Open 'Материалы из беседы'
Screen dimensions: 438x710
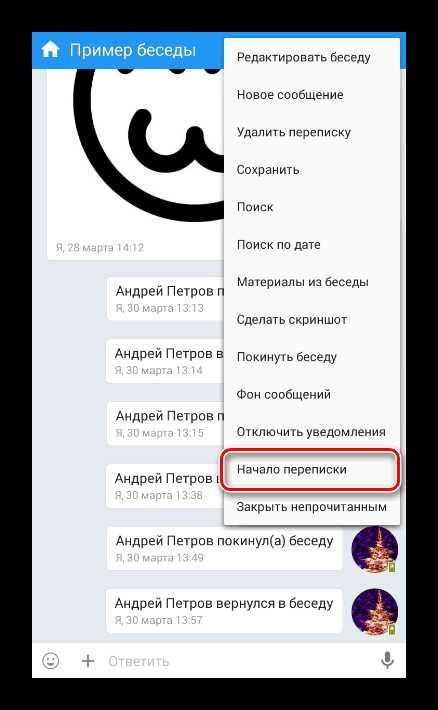pos(312,282)
